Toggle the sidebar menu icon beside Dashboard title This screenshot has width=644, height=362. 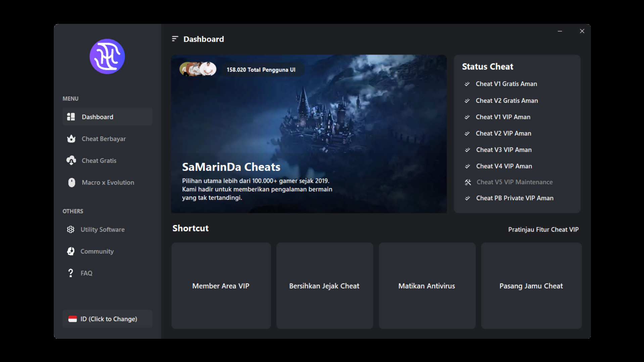(x=175, y=39)
